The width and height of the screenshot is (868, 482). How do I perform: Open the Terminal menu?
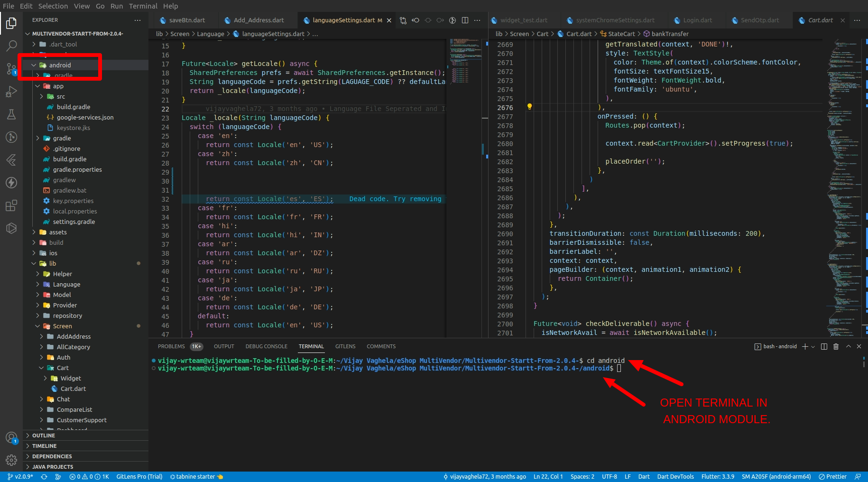click(x=143, y=6)
